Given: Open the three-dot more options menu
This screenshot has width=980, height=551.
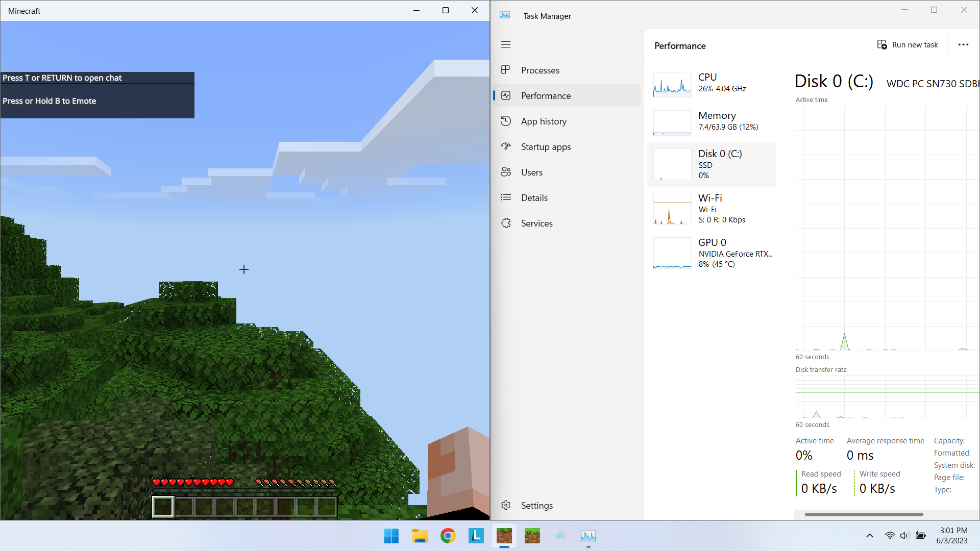Looking at the screenshot, I should (963, 45).
